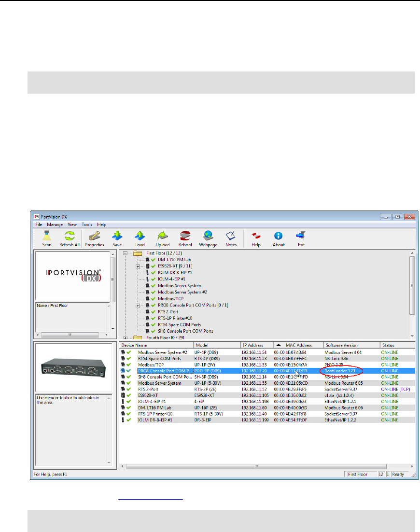420x532 pixels.
Task: Click the green check for RTS 2-Port list row
Action: (128, 389)
